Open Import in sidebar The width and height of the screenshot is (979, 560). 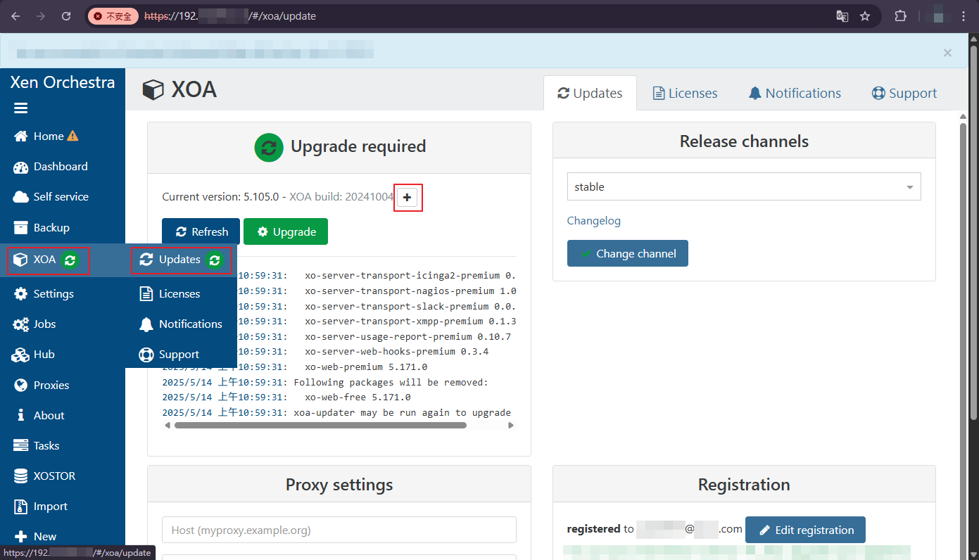tap(41, 507)
